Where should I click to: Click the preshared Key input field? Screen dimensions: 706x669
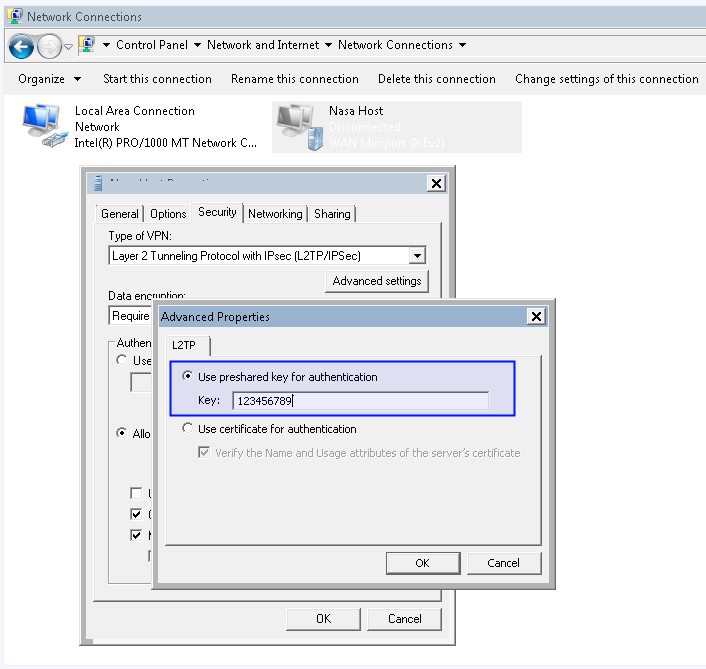[360, 401]
